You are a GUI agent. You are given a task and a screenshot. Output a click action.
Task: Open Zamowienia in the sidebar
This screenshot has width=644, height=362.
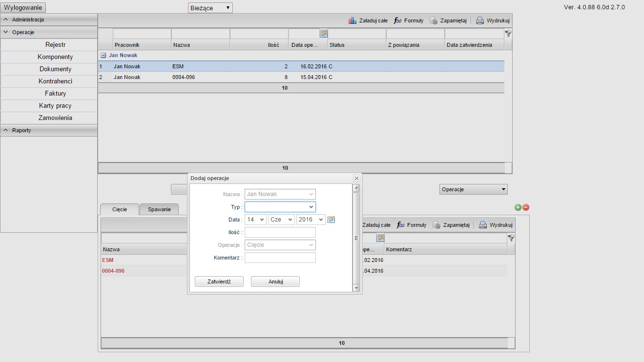click(56, 118)
